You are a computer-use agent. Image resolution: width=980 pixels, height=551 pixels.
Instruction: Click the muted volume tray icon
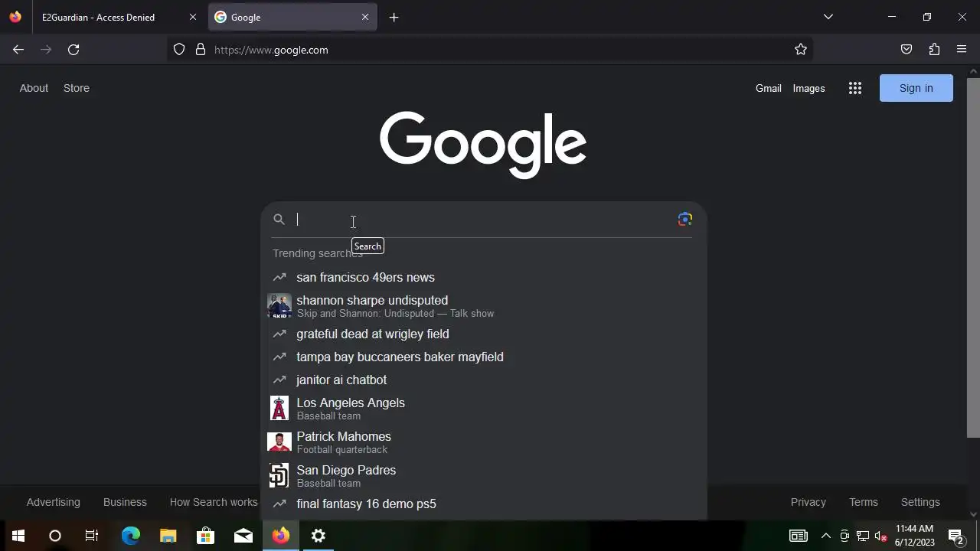click(x=880, y=536)
